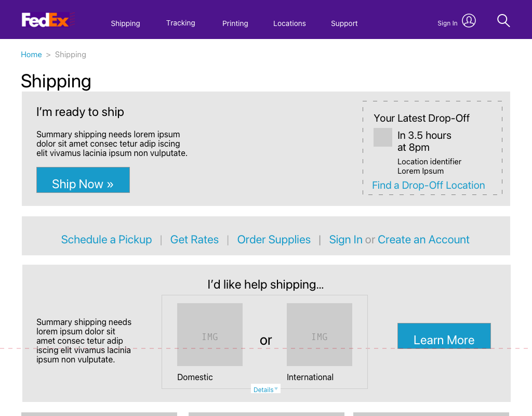Open the Tracking menu
This screenshot has height=416, width=532.
tap(180, 23)
